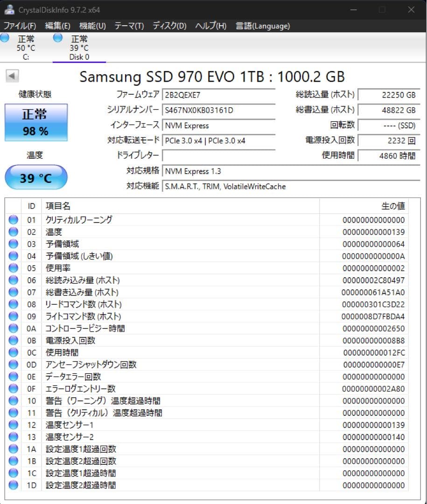Click the status circle beside 使用率 attribute 05
The width and height of the screenshot is (427, 504).
[13, 268]
